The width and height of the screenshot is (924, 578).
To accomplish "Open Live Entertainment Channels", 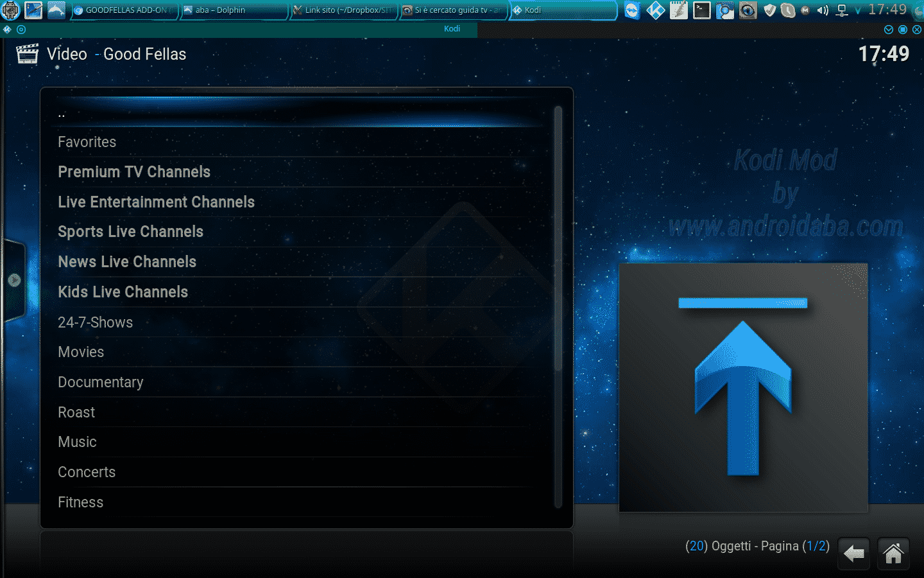I will 302,202.
